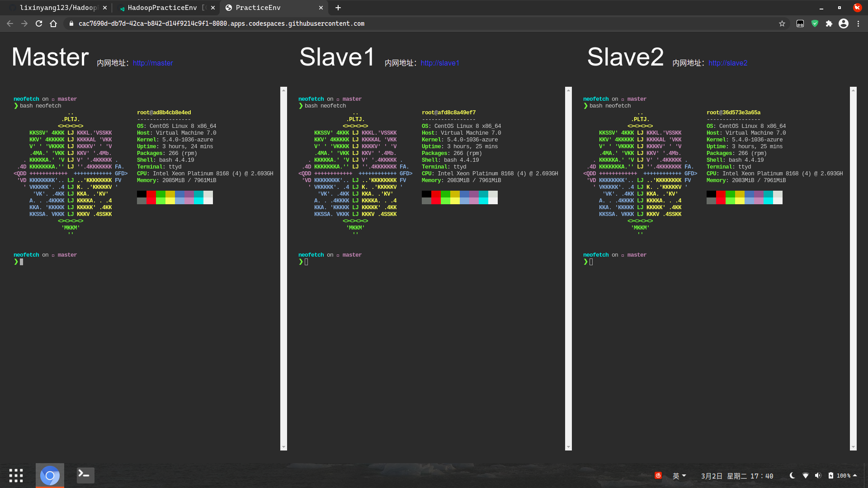Open the extensions puzzle menu
868x488 pixels.
829,23
